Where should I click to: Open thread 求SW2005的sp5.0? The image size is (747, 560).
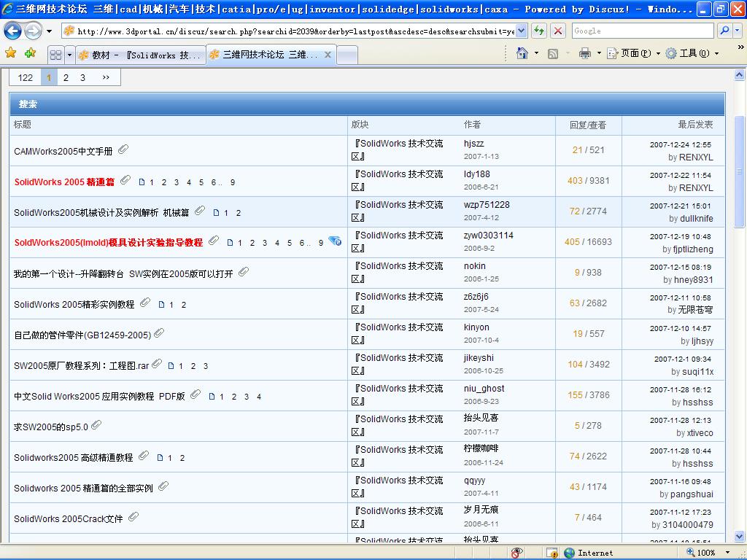coord(51,427)
